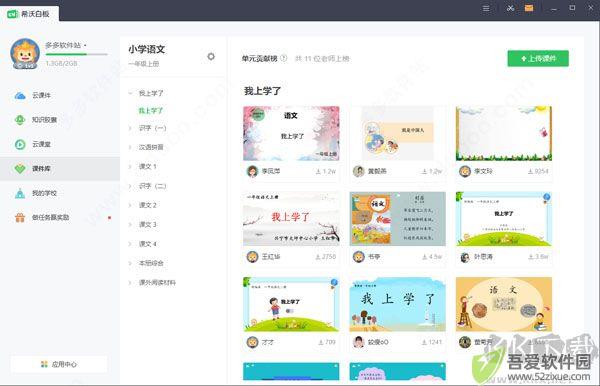Collapse the 我上学了 unit chevron

pos(130,93)
